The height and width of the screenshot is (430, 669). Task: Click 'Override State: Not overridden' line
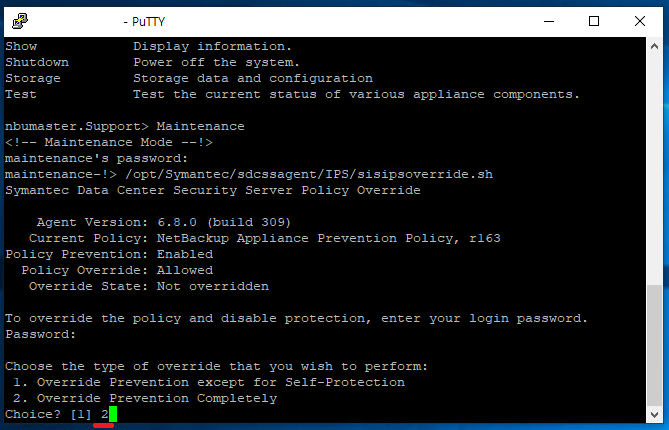pos(149,286)
